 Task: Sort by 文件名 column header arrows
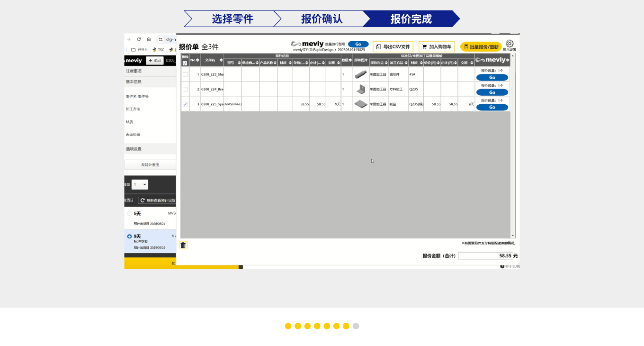(221, 60)
